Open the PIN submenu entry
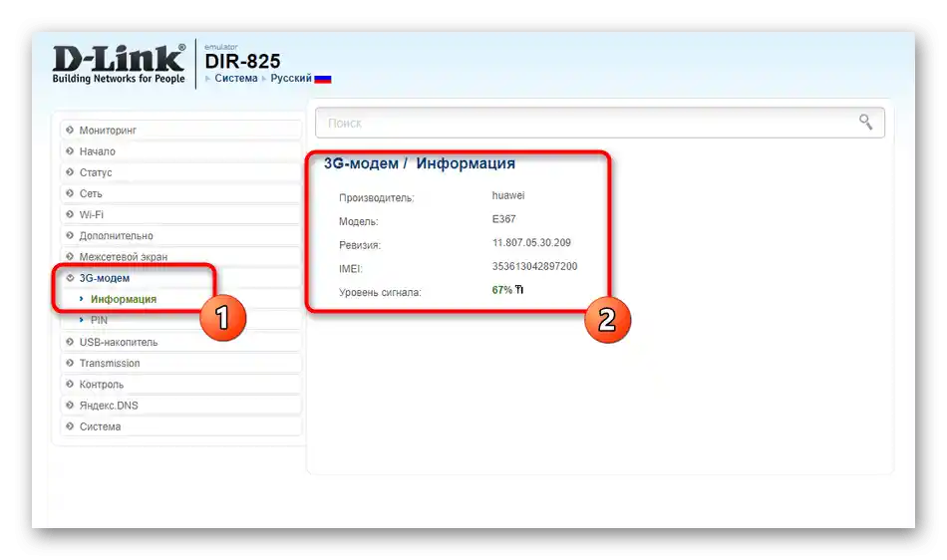 pyautogui.click(x=99, y=320)
